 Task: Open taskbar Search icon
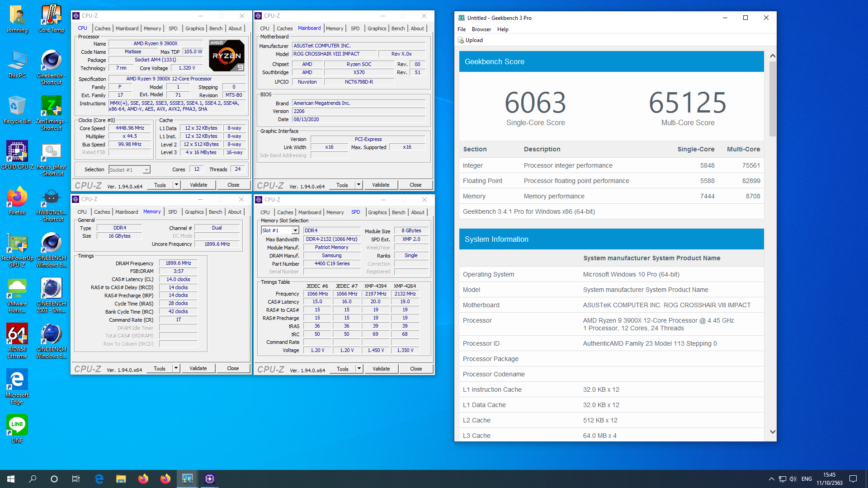33,479
